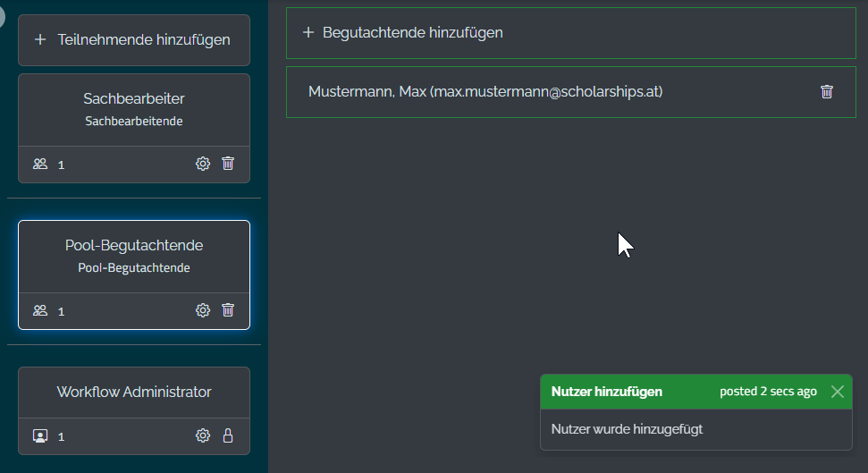The height and width of the screenshot is (473, 868).
Task: Click the Sachbearbeitende subtitle text
Action: [134, 121]
